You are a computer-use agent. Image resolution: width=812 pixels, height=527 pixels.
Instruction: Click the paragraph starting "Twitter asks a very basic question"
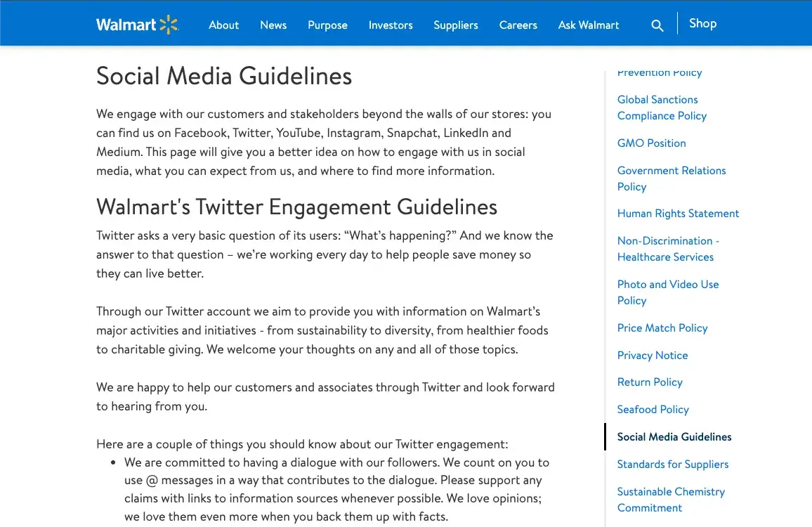(325, 254)
